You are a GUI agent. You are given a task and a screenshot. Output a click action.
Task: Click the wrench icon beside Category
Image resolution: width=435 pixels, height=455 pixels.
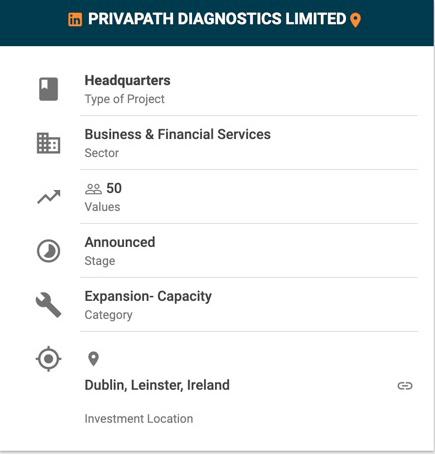49,305
